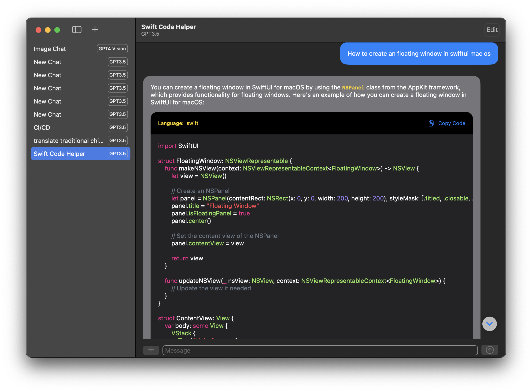Click the yellow minimize window button

click(48, 30)
